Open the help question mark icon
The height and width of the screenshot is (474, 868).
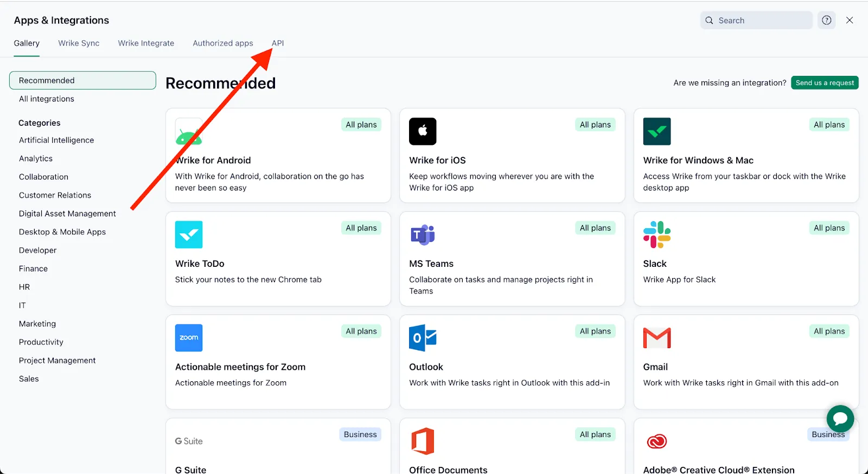click(x=827, y=20)
